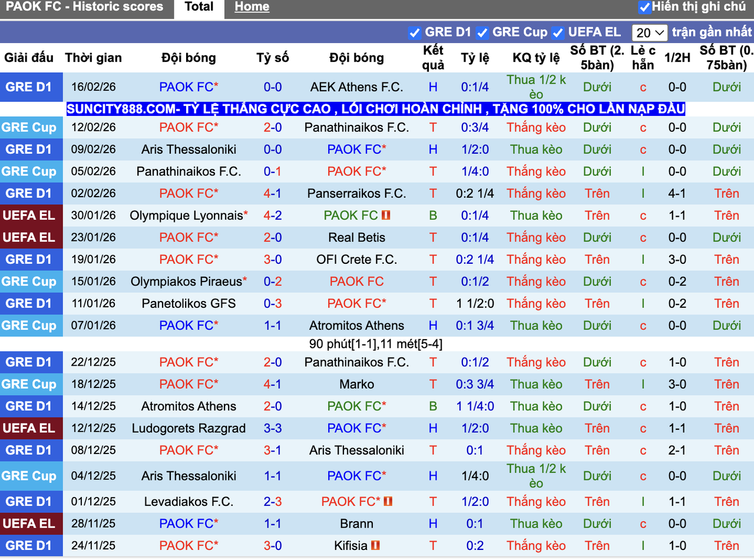Click the Giải đấu column header

click(28, 58)
